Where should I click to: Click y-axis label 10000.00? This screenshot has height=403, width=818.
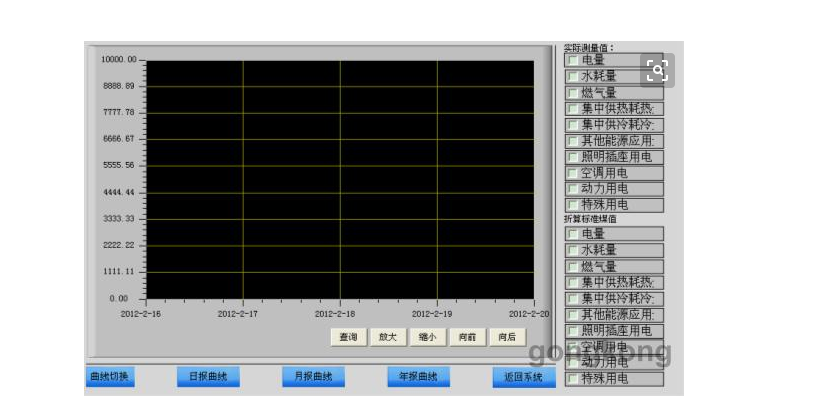[119, 60]
